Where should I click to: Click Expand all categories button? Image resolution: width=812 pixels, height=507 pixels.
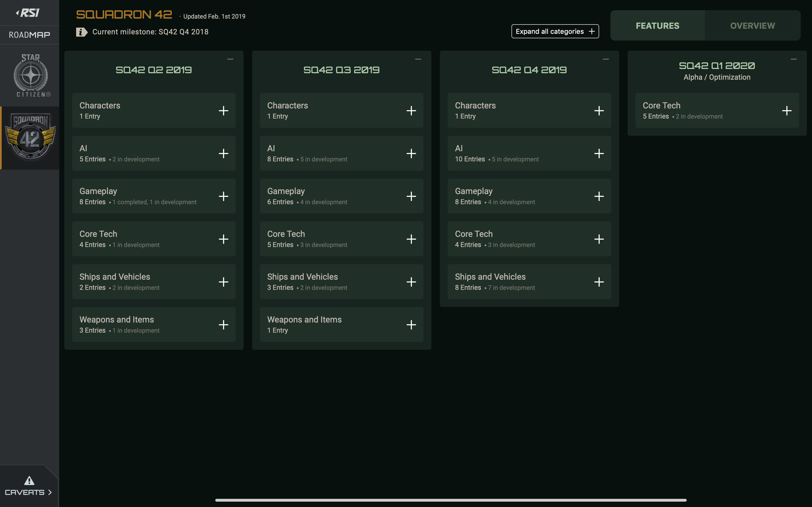[x=555, y=32]
